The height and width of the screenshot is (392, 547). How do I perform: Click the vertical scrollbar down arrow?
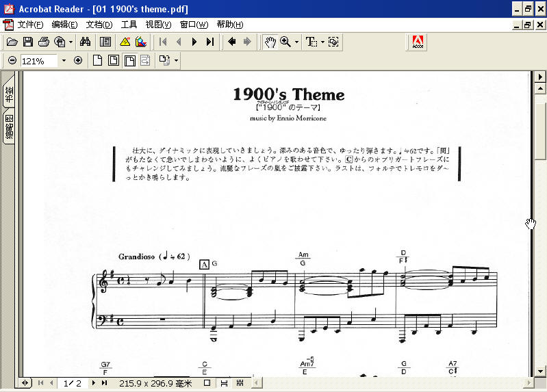coord(540,371)
